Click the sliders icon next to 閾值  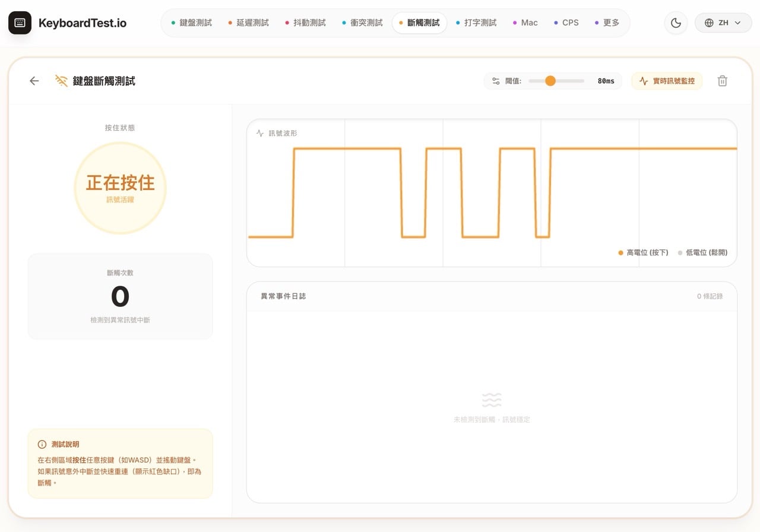(x=496, y=81)
